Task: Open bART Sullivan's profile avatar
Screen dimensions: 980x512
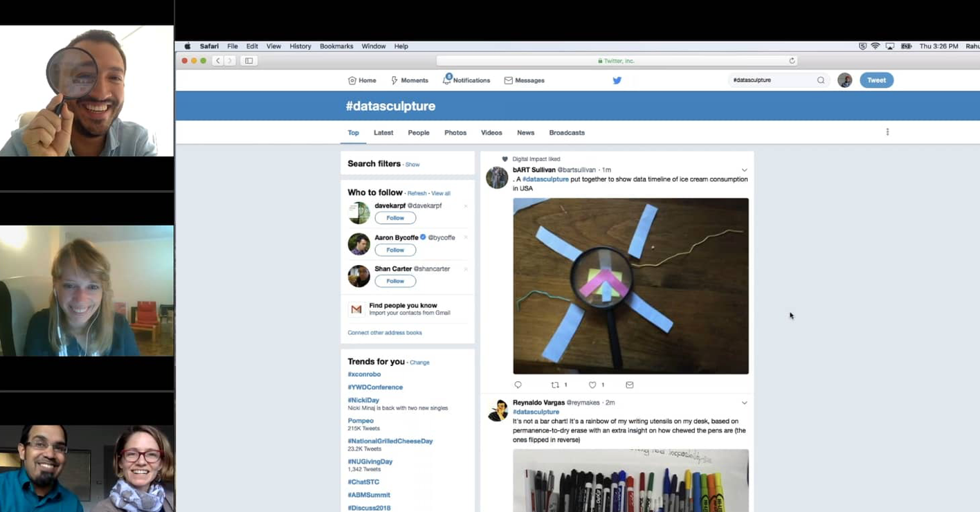Action: point(497,178)
